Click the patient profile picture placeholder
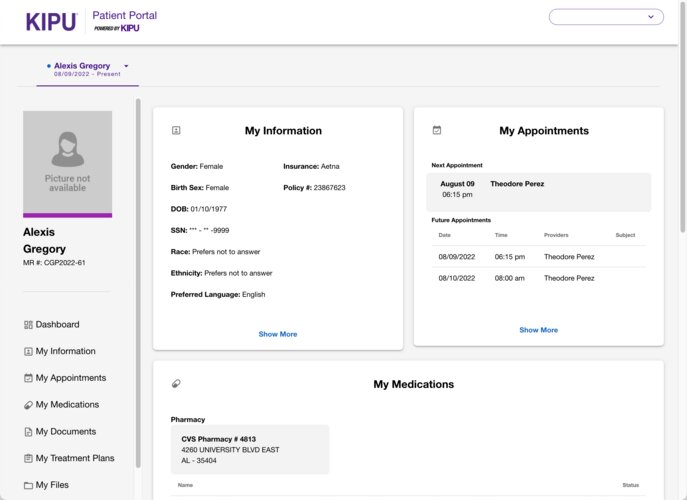687x500 pixels. pos(68,161)
